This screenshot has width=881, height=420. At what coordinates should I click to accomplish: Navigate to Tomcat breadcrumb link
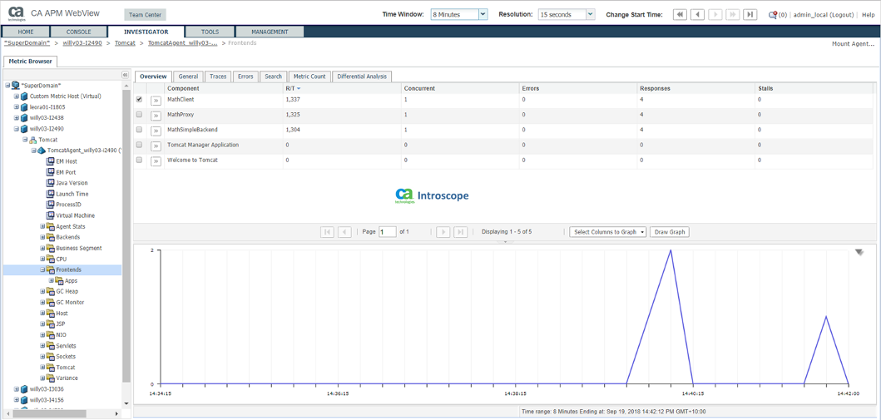click(124, 43)
